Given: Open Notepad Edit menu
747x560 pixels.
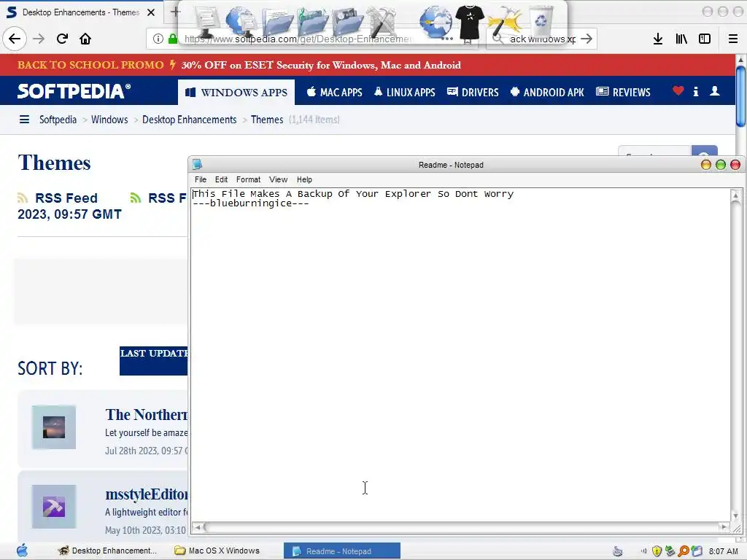Looking at the screenshot, I should click(221, 179).
